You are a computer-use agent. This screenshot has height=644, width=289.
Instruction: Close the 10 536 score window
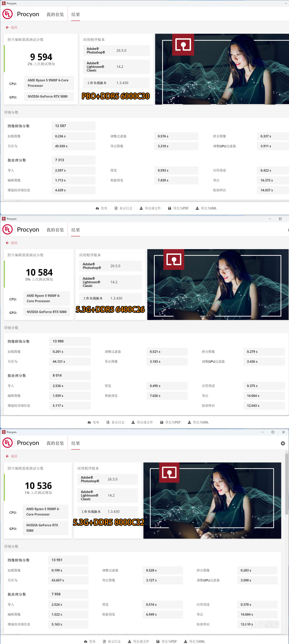[284, 432]
